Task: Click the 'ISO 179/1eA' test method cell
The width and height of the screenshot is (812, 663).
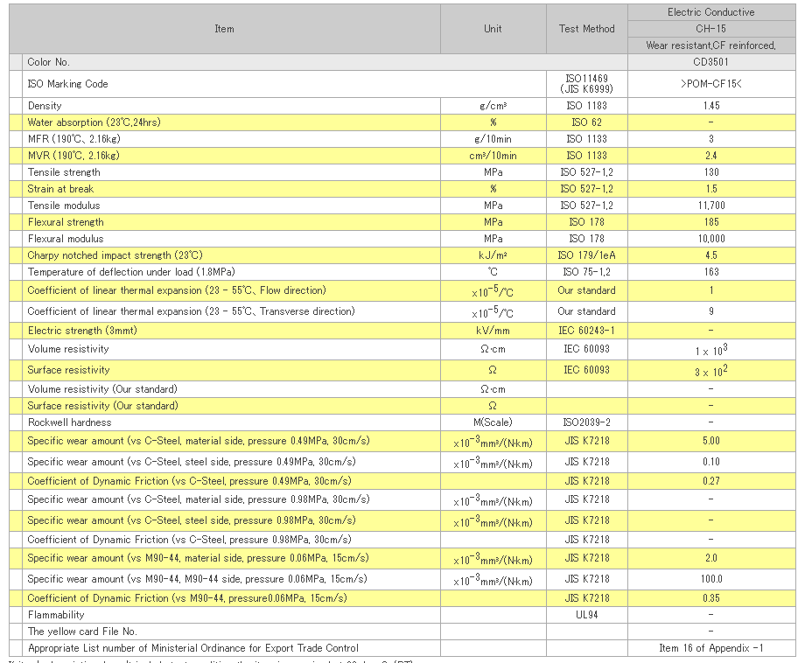Action: coord(586,255)
